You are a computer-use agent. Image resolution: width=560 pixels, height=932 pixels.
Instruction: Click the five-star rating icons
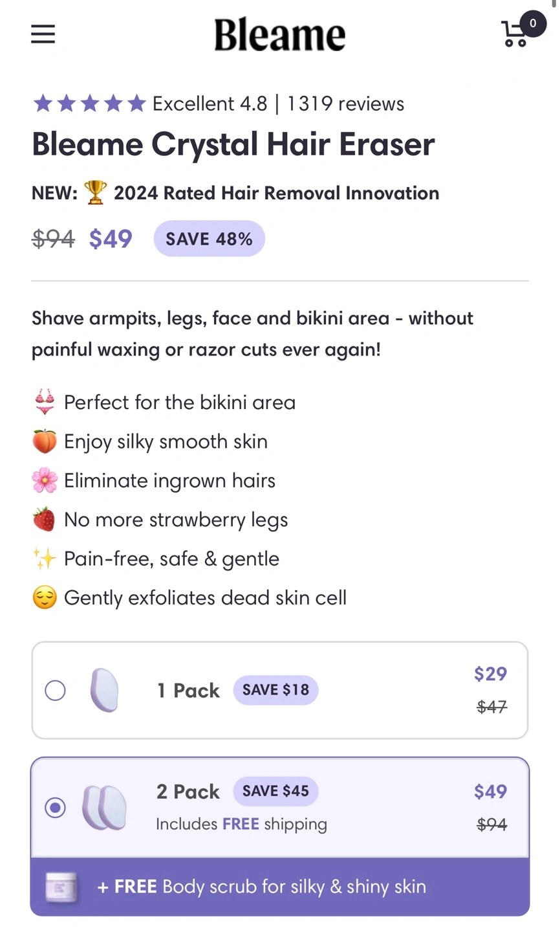point(90,104)
